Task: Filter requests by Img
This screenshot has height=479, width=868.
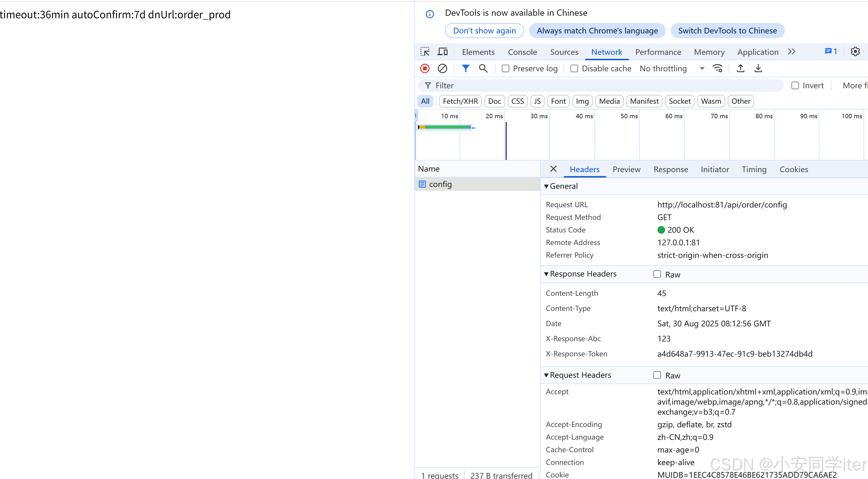Action: point(582,101)
